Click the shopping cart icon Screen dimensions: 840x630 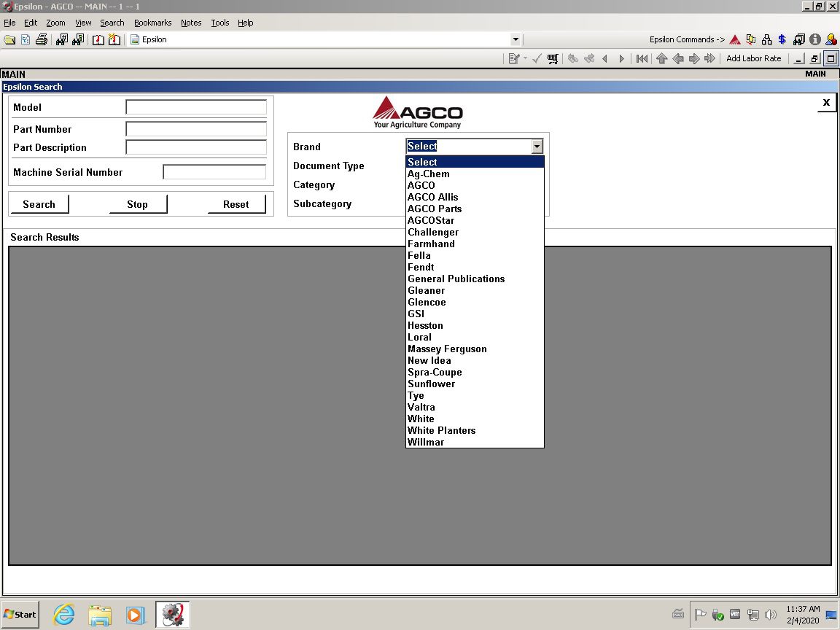point(552,58)
